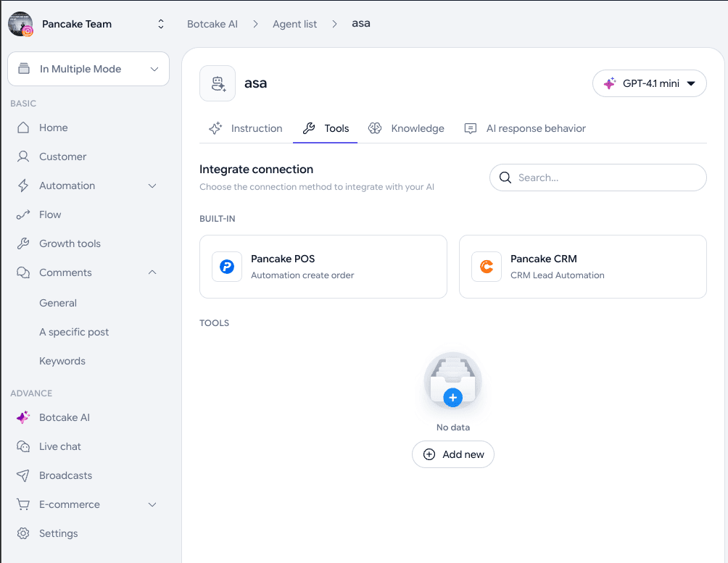Click the Integrate connection heading

click(256, 170)
